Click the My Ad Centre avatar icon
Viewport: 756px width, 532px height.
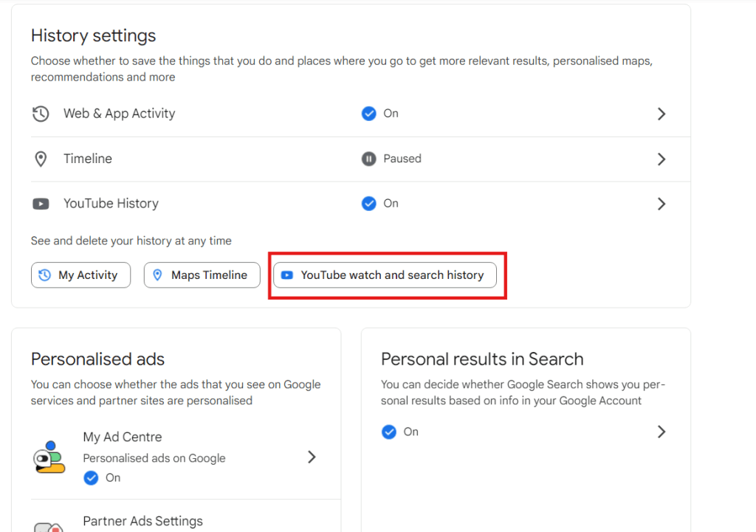[49, 457]
